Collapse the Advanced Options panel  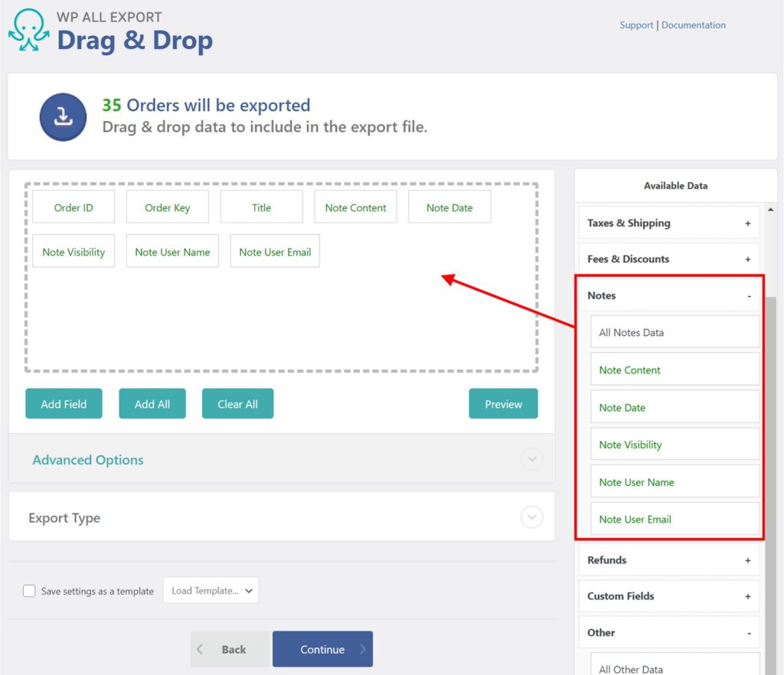(x=531, y=459)
